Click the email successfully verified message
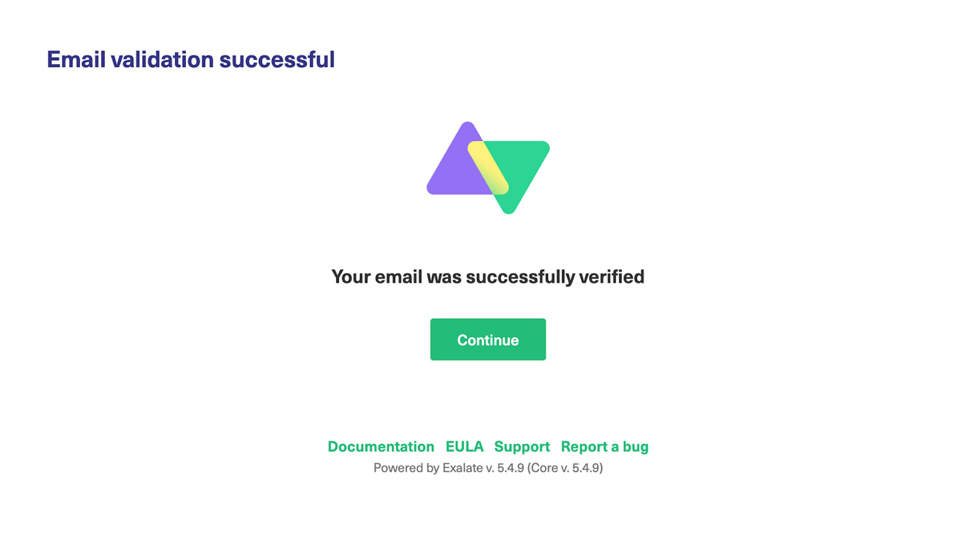Viewport: 969px width, 560px height. (x=488, y=277)
